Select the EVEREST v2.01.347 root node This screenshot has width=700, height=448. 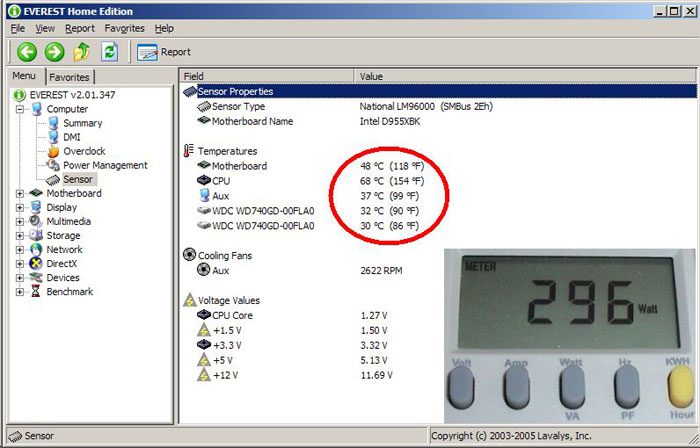pyautogui.click(x=72, y=95)
